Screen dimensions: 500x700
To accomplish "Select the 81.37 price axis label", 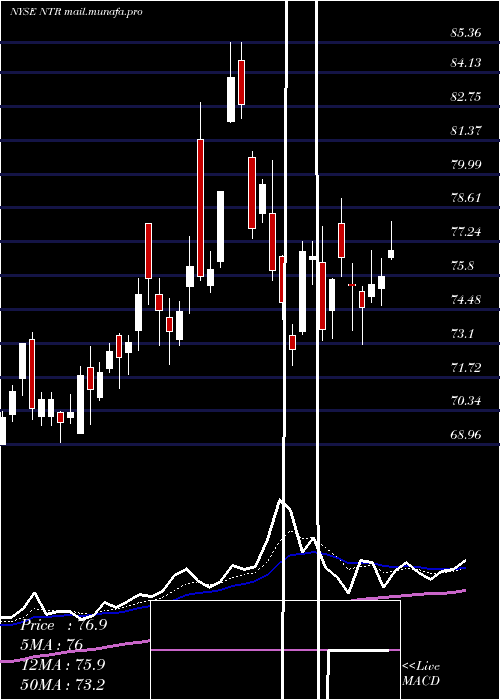I will tap(466, 130).
